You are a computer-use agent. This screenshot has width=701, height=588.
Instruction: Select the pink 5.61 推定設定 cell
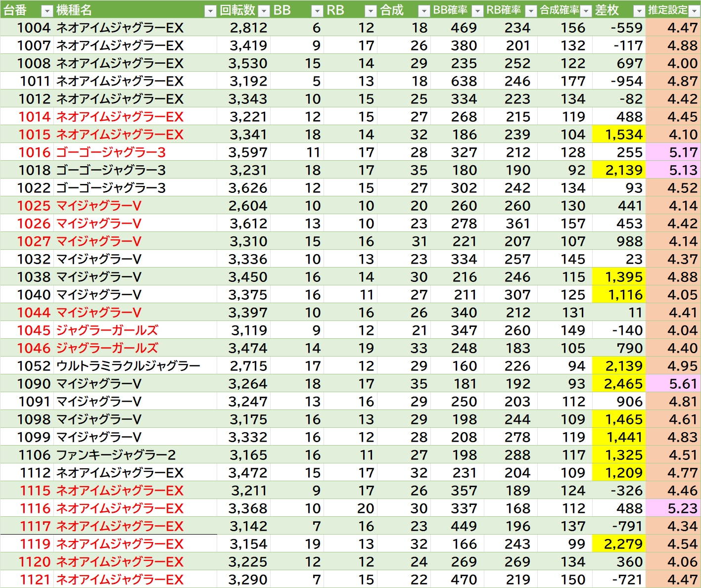(x=673, y=384)
